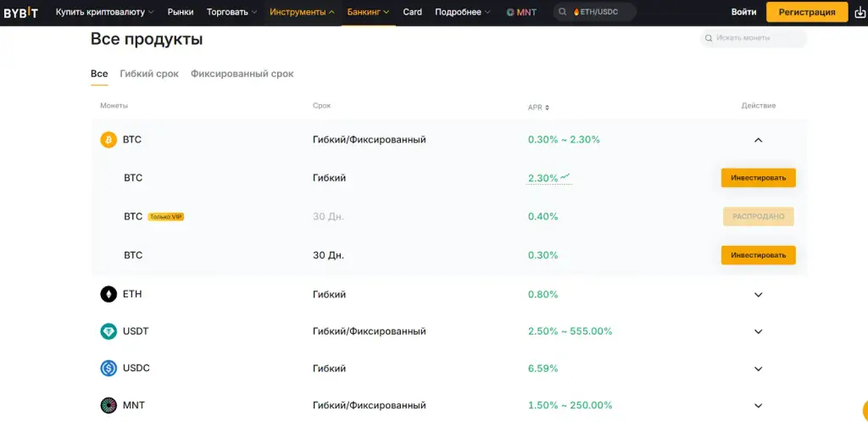Click the APR trend chart icon for BTC flexible
This screenshot has height=422, width=868.
565,177
